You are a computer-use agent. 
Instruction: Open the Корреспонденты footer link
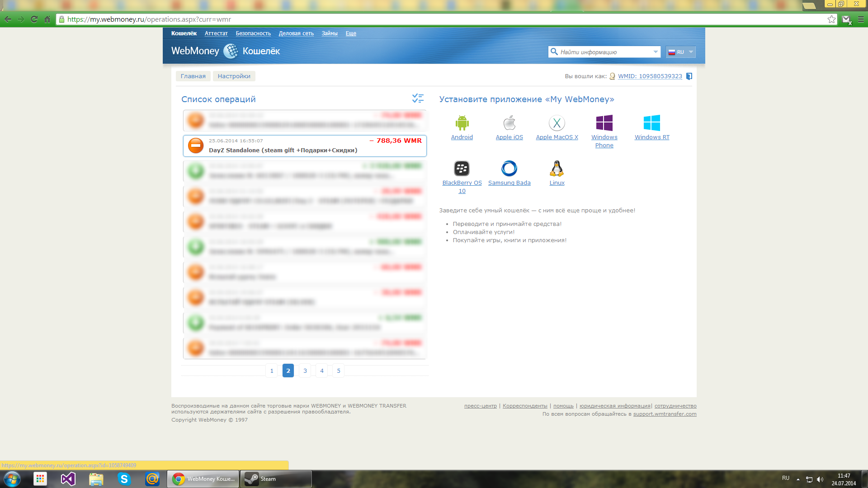(x=525, y=406)
